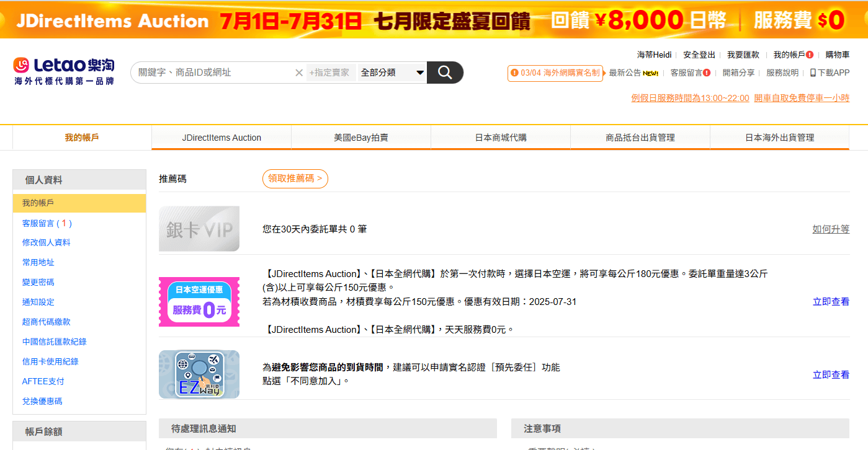Click the 03/04 overseas real-name notice badge
The width and height of the screenshot is (868, 450).
[555, 73]
